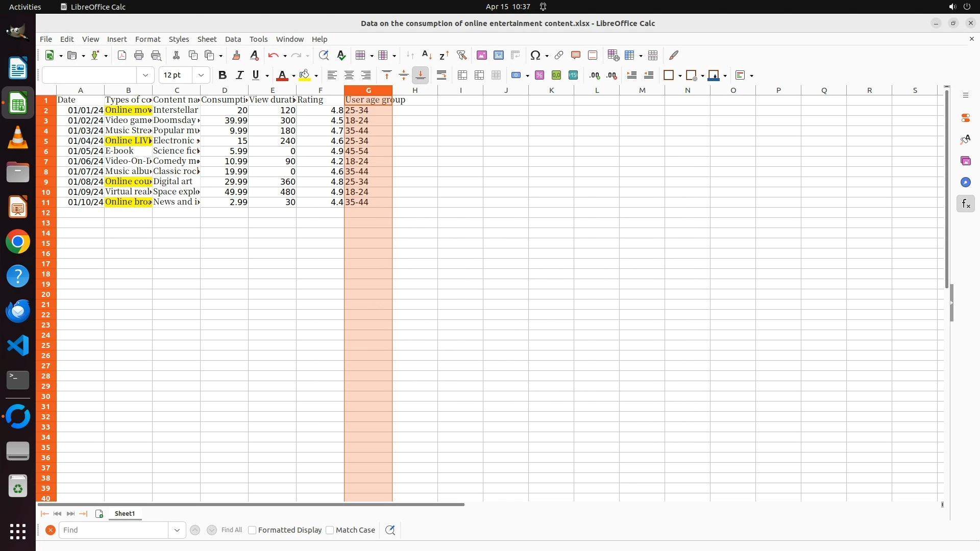The height and width of the screenshot is (551, 980).
Task: Enable the Match Case checkbox
Action: (330, 530)
